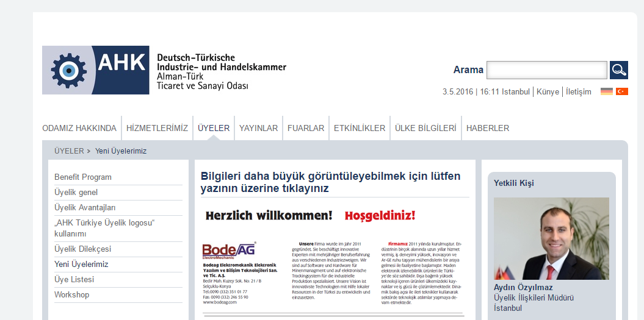644x320 pixels.
Task: Go to the YAYINLAR menu
Action: click(258, 128)
